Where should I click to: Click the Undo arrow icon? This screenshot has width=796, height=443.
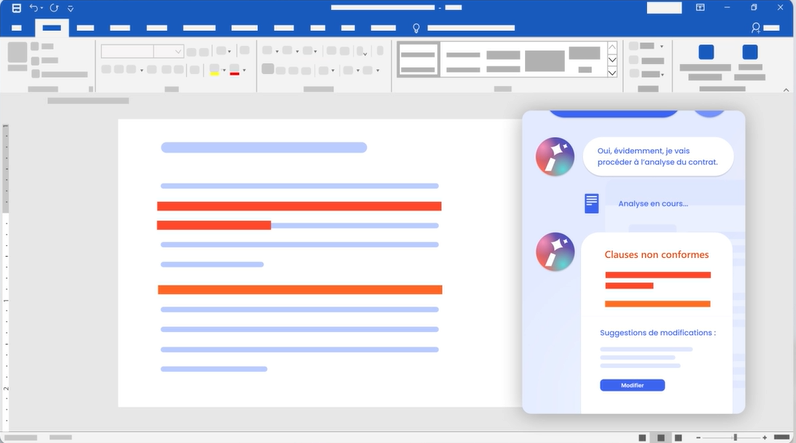34,8
